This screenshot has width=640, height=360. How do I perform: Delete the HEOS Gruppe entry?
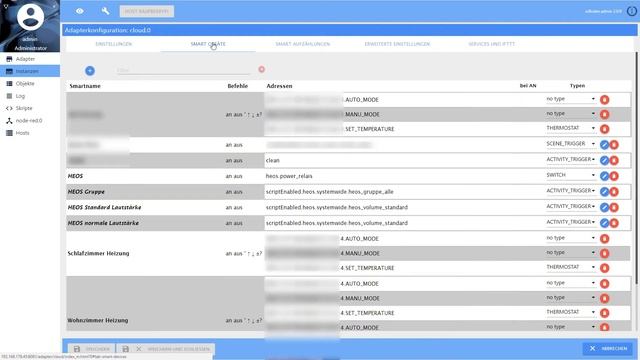[x=614, y=192]
